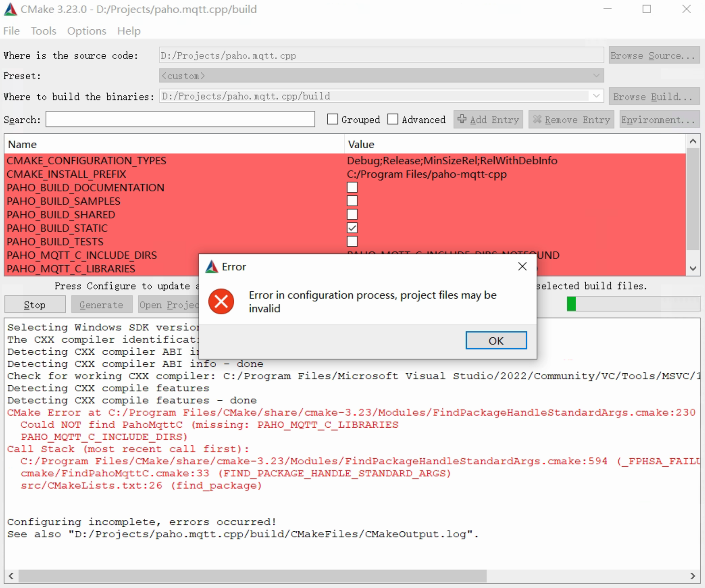This screenshot has width=705, height=588.
Task: Enable PAHO_BUILD_SAMPLES checkbox
Action: 352,201
